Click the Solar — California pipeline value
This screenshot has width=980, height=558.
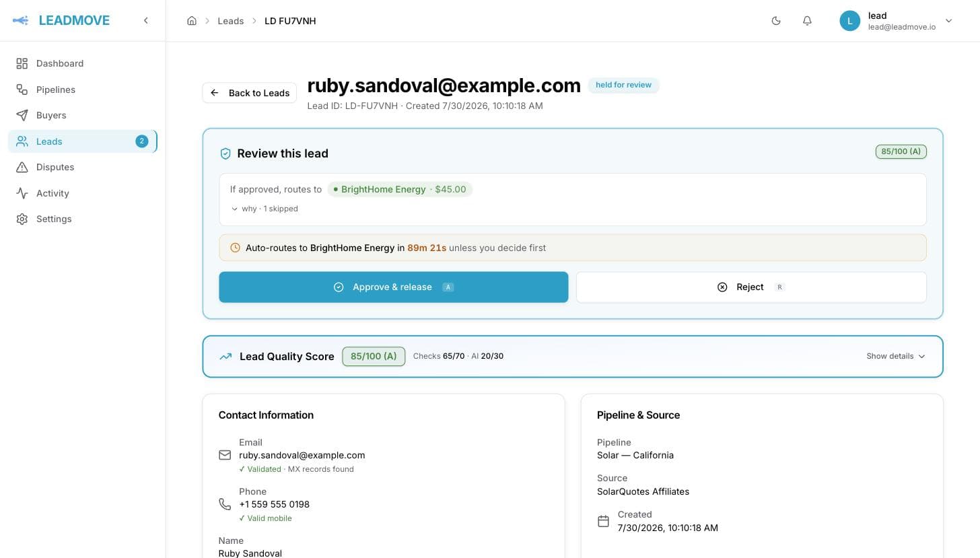coord(635,455)
